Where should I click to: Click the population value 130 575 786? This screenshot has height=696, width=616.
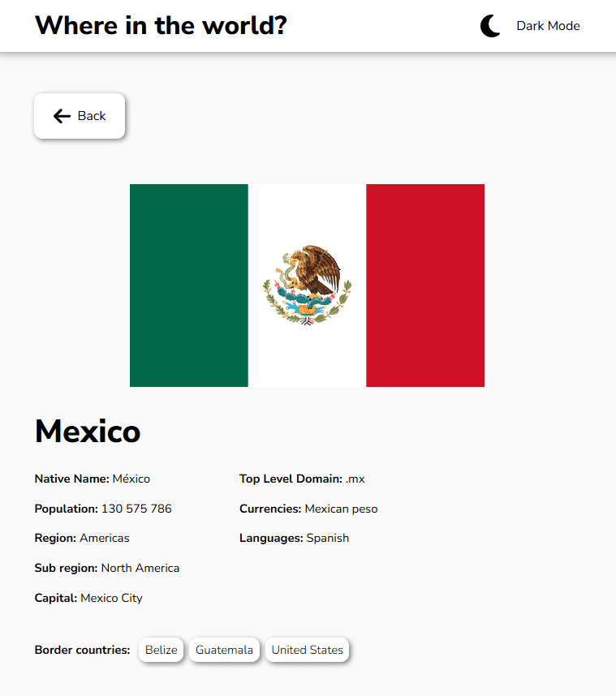pos(136,509)
